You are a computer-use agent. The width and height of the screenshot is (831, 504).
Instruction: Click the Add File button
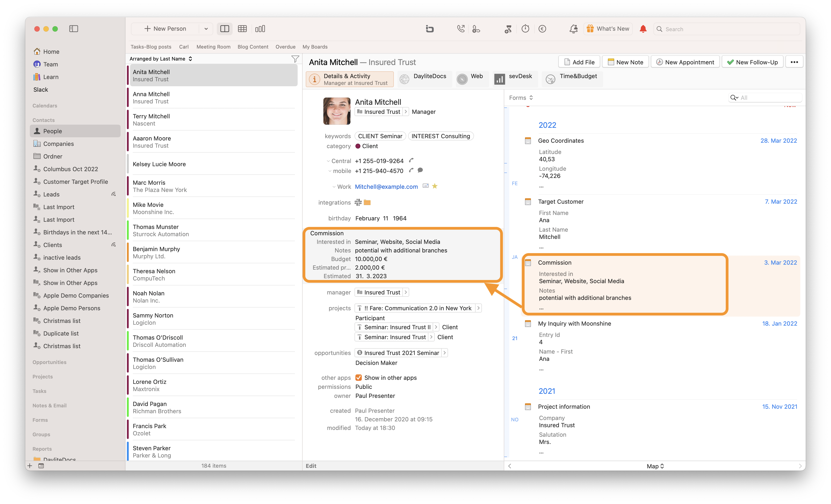click(x=579, y=62)
